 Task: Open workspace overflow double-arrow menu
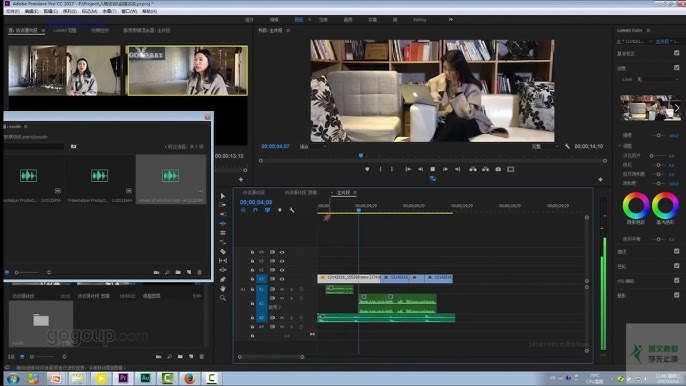(x=451, y=19)
